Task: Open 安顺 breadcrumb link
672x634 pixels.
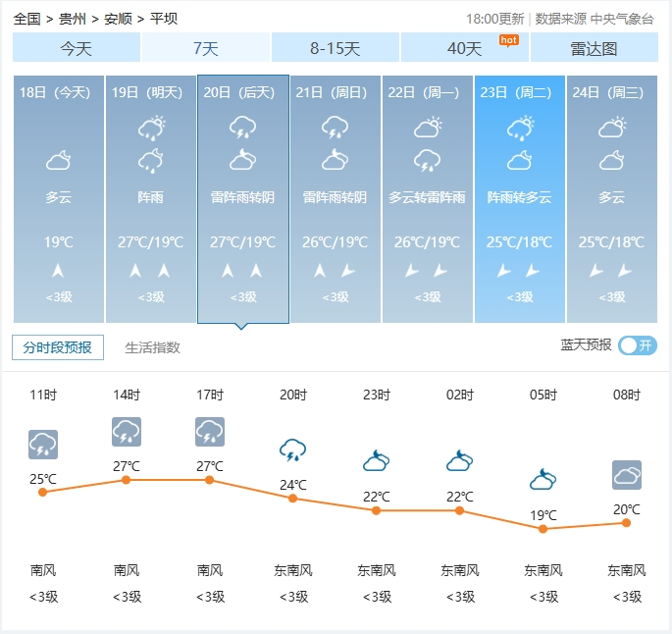Action: tap(118, 19)
